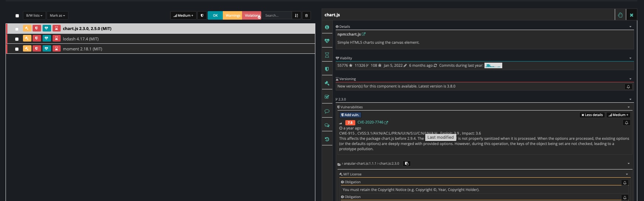Open the info details sidebar icon
The image size is (644, 201).
click(327, 27)
